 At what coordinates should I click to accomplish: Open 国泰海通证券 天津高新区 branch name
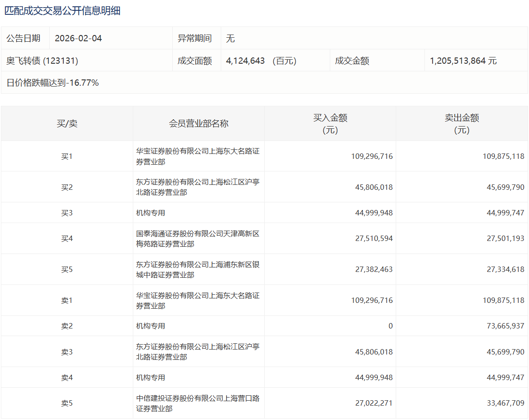[197, 239]
